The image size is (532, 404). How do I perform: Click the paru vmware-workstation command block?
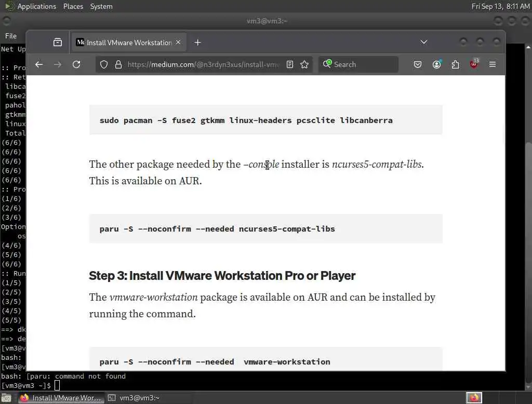[x=265, y=359]
